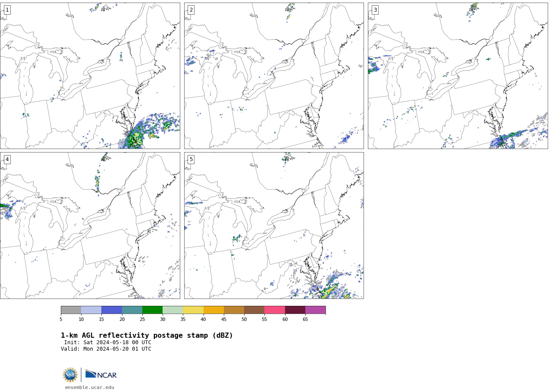The width and height of the screenshot is (552, 392).
Task: Click the NSF logo icon
Action: click(x=70, y=375)
